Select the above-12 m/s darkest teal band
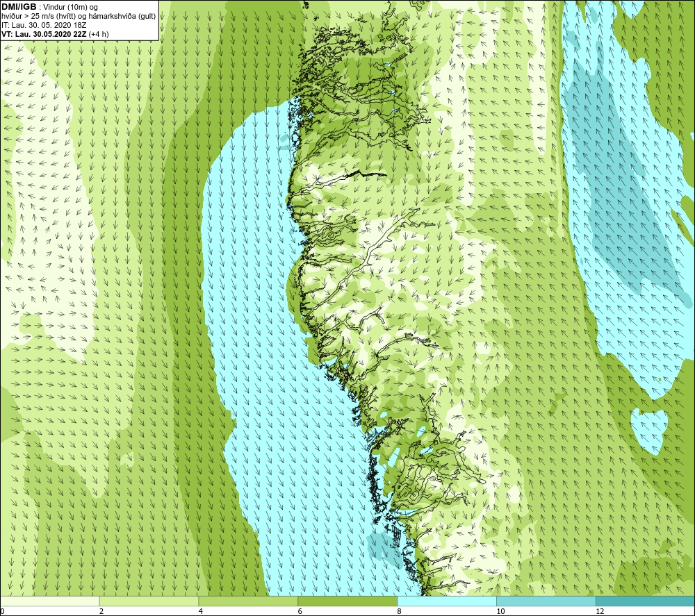 click(x=645, y=601)
